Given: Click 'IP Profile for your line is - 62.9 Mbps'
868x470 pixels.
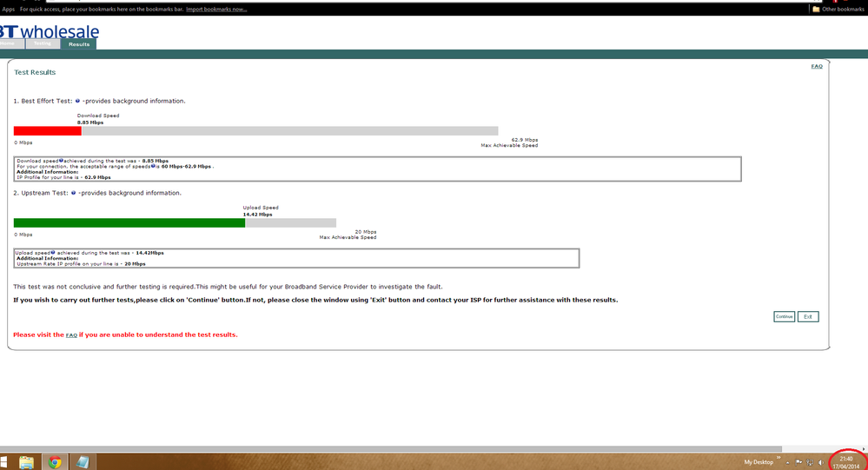Looking at the screenshot, I should pyautogui.click(x=63, y=177).
